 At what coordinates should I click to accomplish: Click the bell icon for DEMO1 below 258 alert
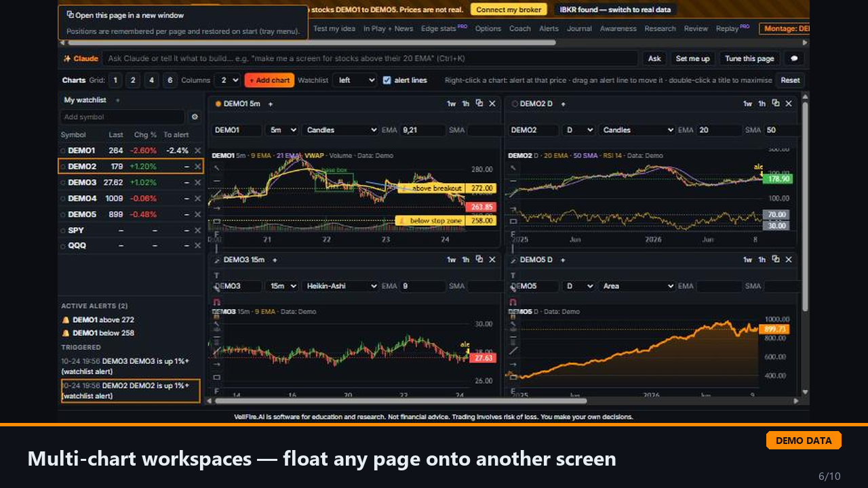(x=66, y=333)
